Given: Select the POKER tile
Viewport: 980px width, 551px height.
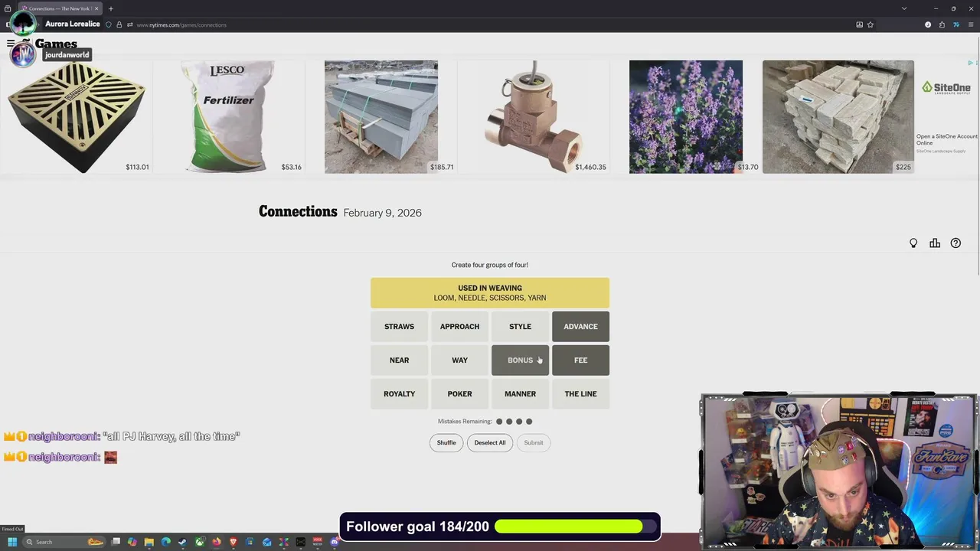Looking at the screenshot, I should tap(459, 394).
